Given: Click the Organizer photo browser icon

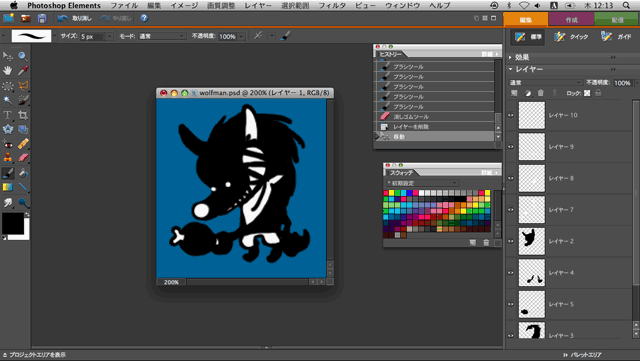Looking at the screenshot, I should (x=25, y=18).
